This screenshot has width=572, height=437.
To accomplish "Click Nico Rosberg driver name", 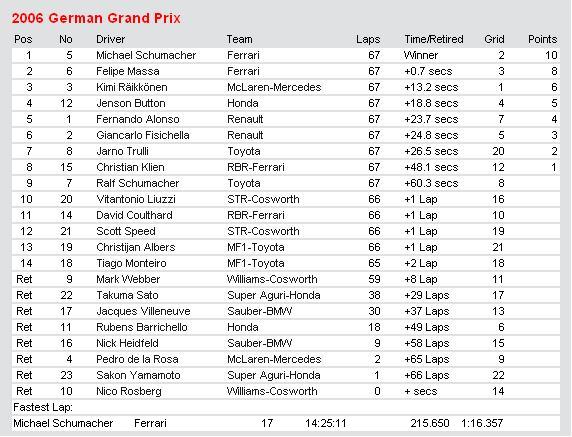I will pos(129,391).
